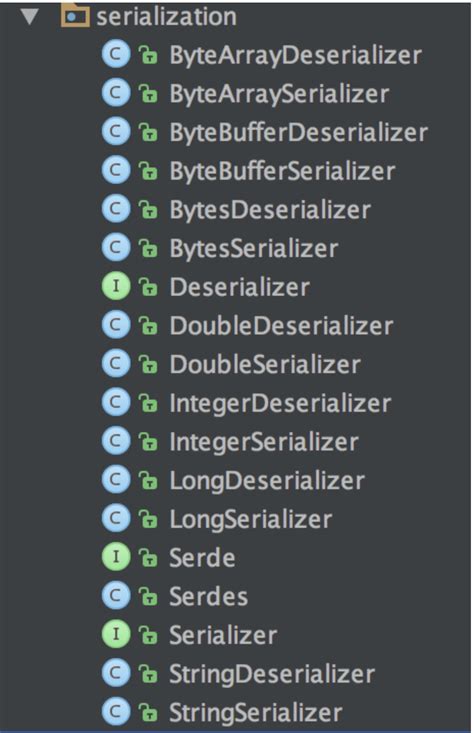Click the class icon beside Serdes
The image size is (474, 733).
(x=115, y=596)
